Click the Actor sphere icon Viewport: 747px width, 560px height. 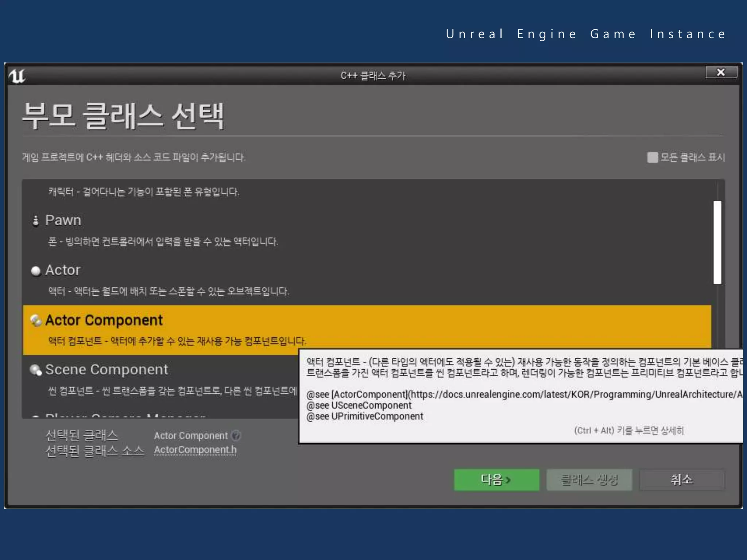click(x=36, y=271)
